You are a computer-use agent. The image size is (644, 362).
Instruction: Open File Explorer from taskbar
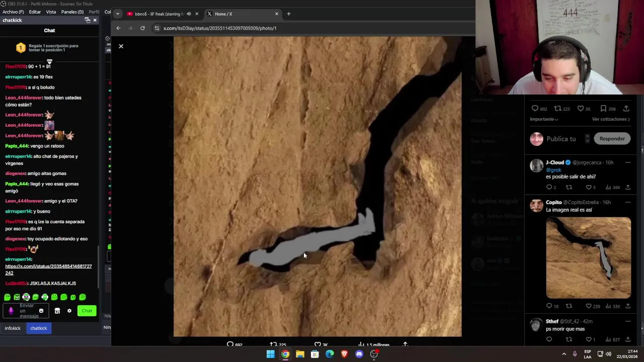point(300,354)
